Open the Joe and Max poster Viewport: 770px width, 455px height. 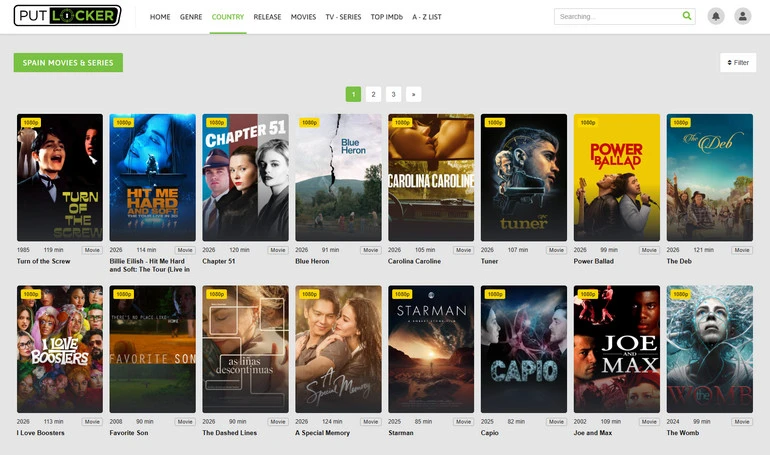[617, 349]
